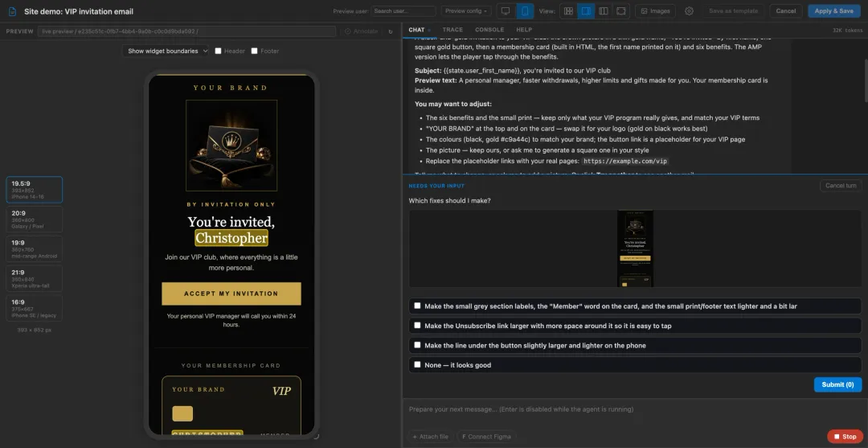This screenshot has height=448, width=868.
Task: Click the document icon beside the site title
Action: 12,11
